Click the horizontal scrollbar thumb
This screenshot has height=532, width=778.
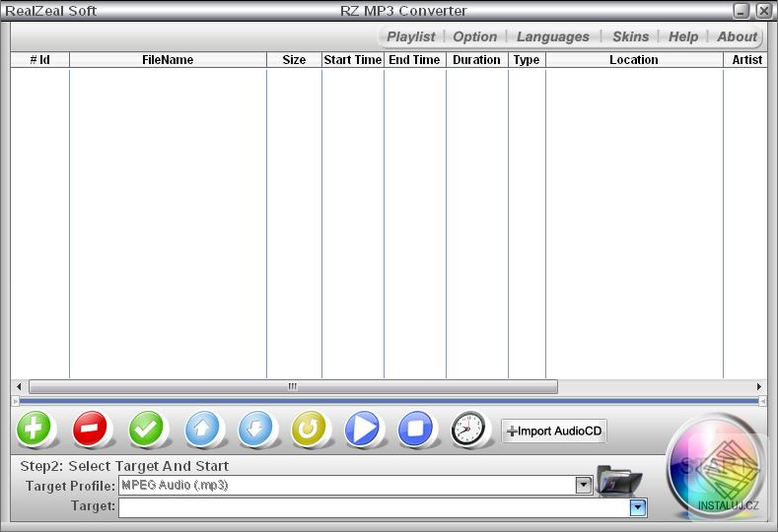pyautogui.click(x=293, y=387)
